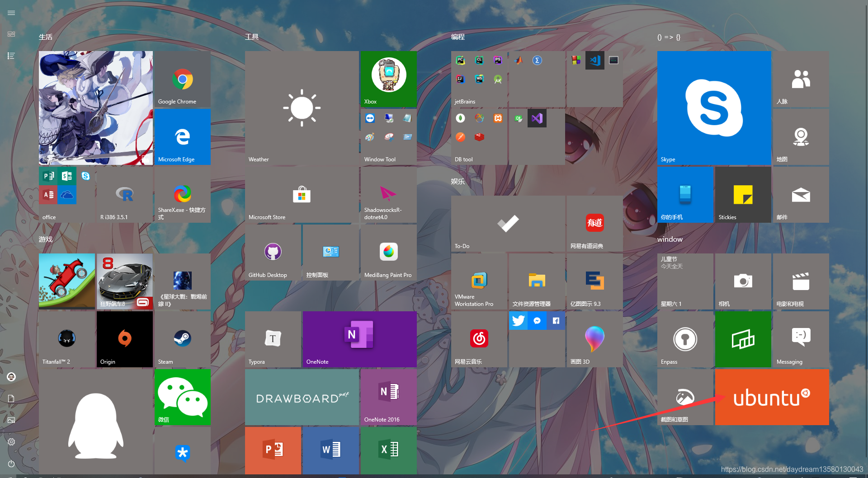Expand the Start hamburger menu
The height and width of the screenshot is (478, 868).
click(x=11, y=13)
